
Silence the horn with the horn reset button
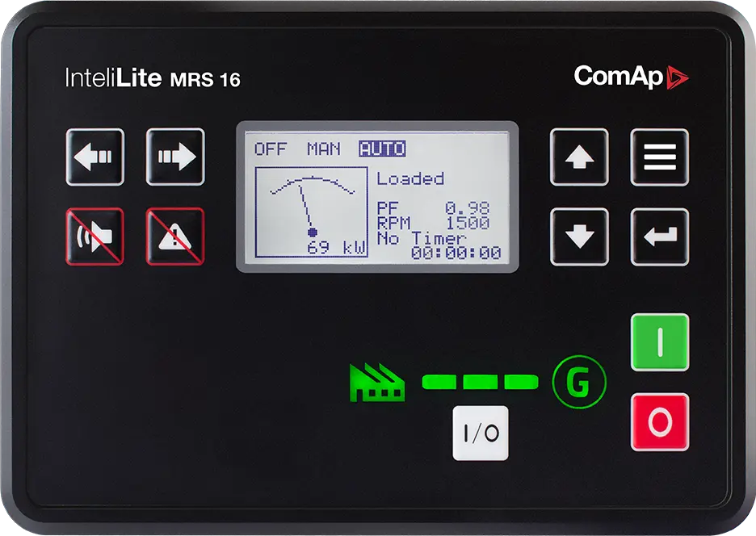click(x=95, y=237)
